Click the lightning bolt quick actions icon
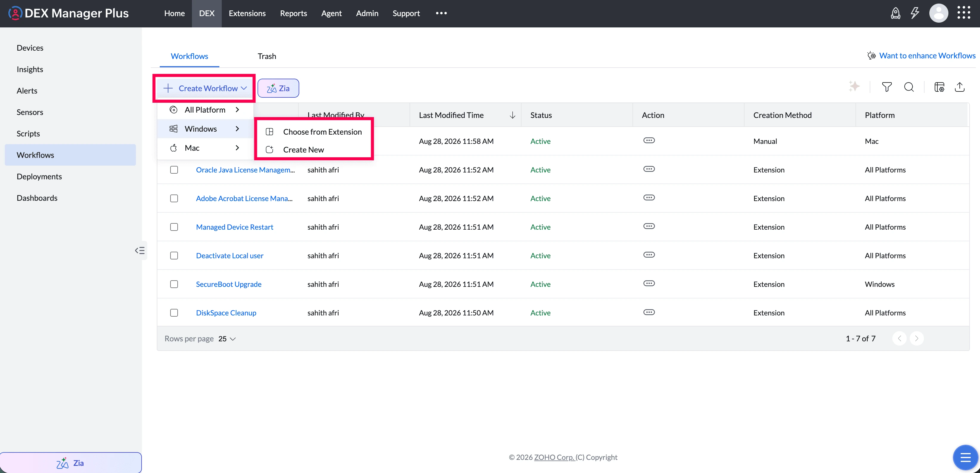The image size is (980, 473). coord(915,13)
